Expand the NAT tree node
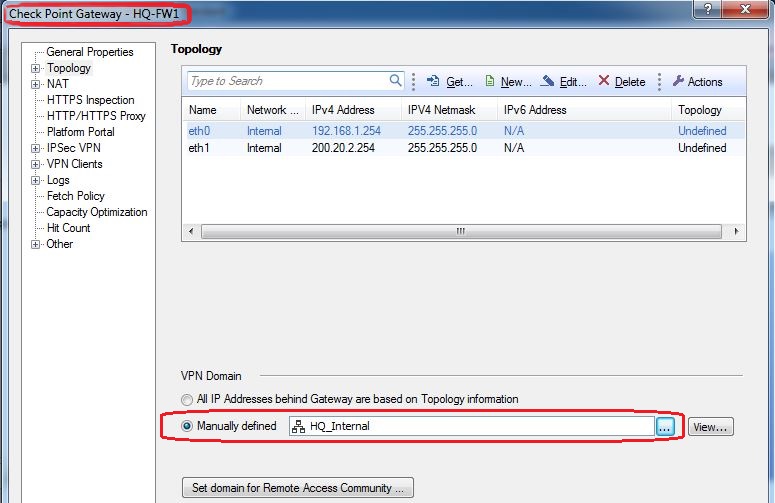The width and height of the screenshot is (775, 503). [35, 84]
